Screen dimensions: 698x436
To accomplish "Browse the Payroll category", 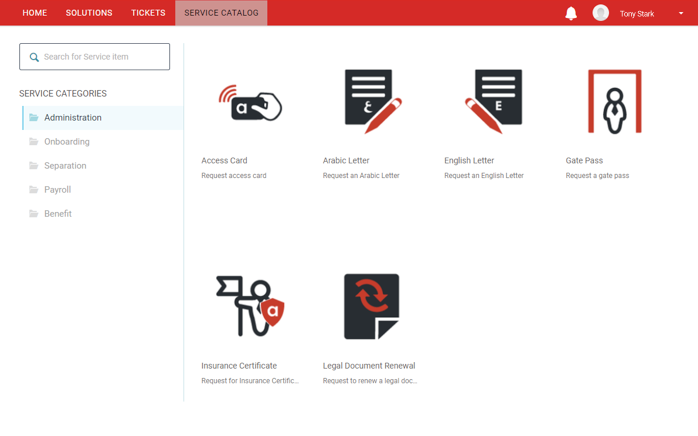I will click(57, 190).
